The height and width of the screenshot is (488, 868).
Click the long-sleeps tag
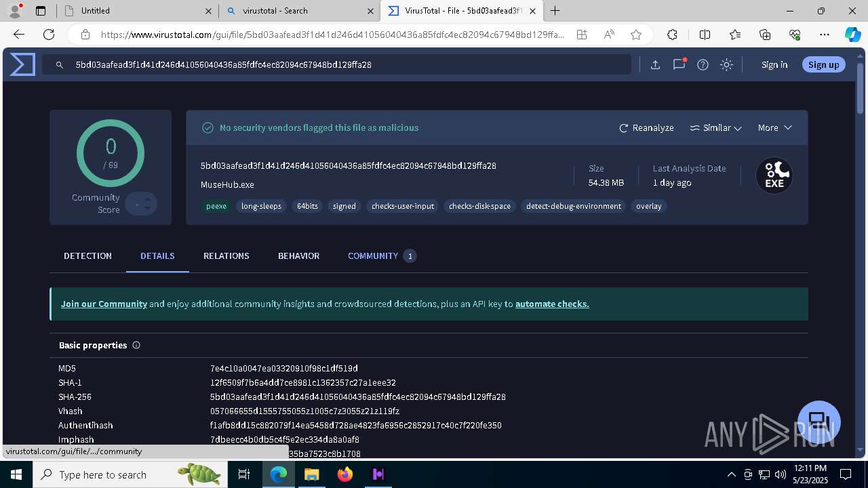tap(261, 206)
